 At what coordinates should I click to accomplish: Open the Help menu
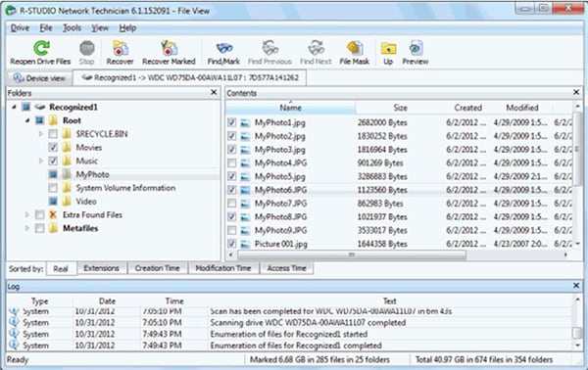tap(127, 28)
